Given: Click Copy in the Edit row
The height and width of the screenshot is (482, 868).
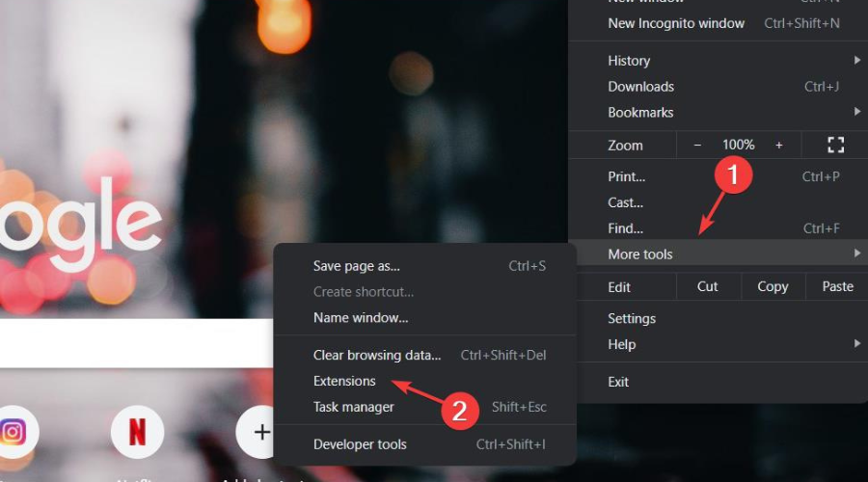Looking at the screenshot, I should point(773,286).
